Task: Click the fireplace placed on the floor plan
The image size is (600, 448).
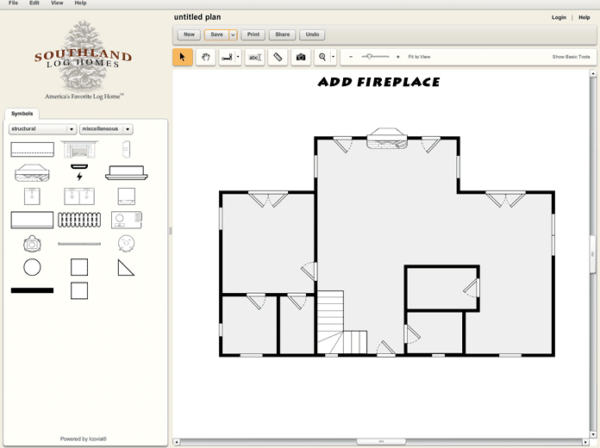Action: [x=387, y=138]
